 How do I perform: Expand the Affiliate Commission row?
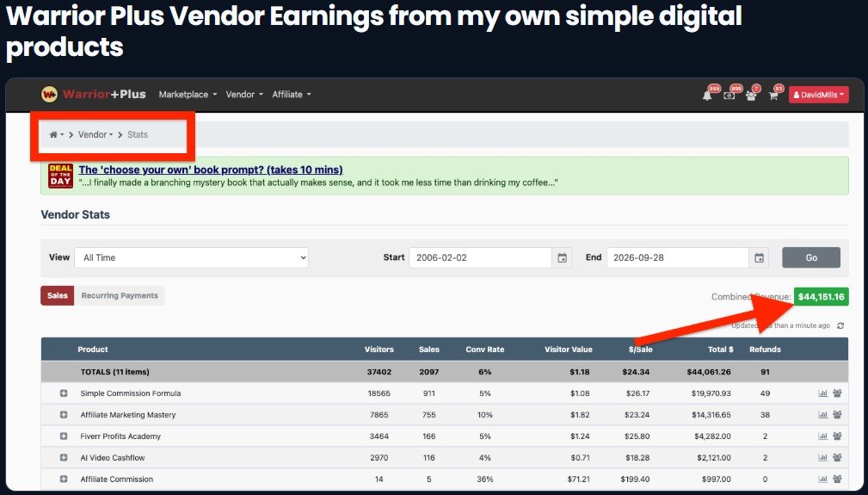tap(64, 479)
